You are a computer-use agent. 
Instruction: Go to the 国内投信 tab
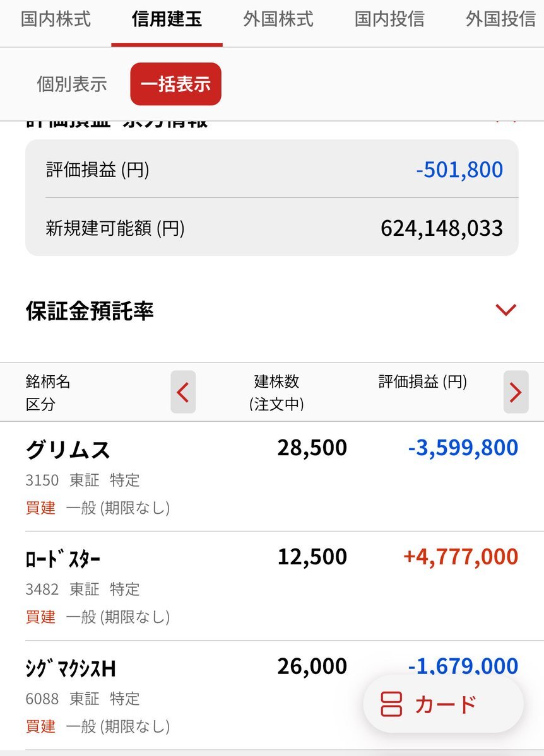[x=389, y=19]
